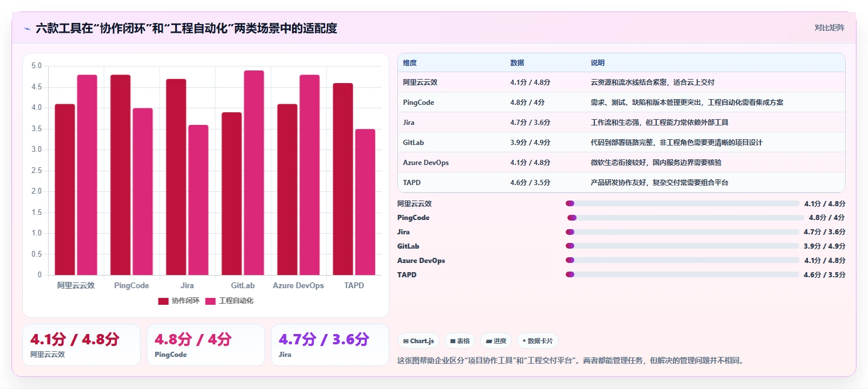Select the 阿里云云效 table row name
This screenshot has height=389, width=868.
pyautogui.click(x=420, y=82)
